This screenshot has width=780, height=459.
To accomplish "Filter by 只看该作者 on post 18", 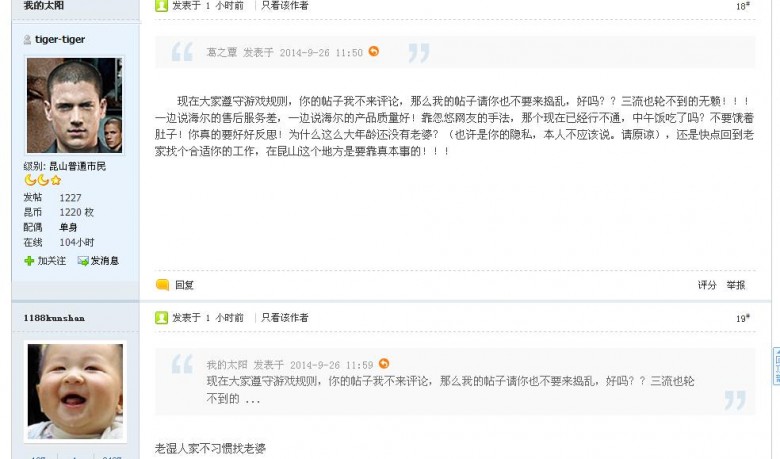I will [x=285, y=5].
